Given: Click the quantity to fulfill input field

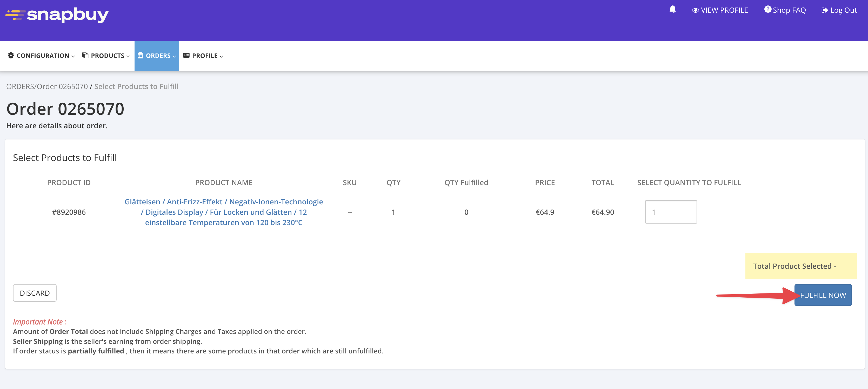Looking at the screenshot, I should point(671,212).
